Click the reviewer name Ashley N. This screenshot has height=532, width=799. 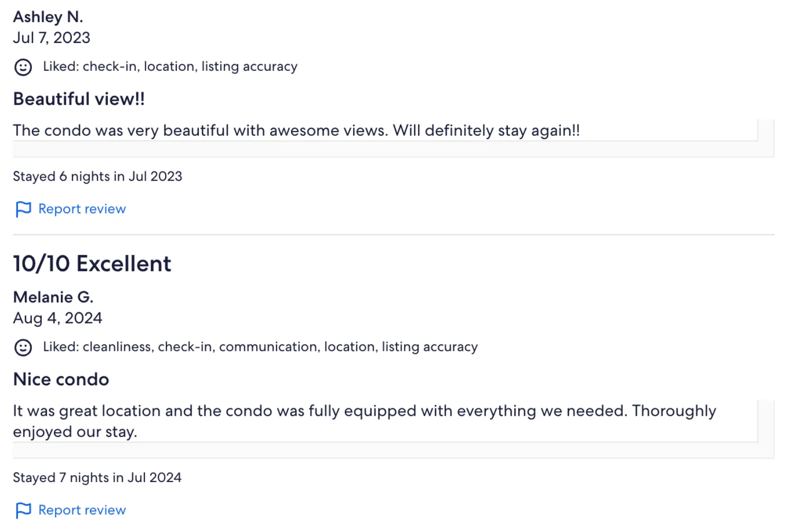(x=48, y=17)
